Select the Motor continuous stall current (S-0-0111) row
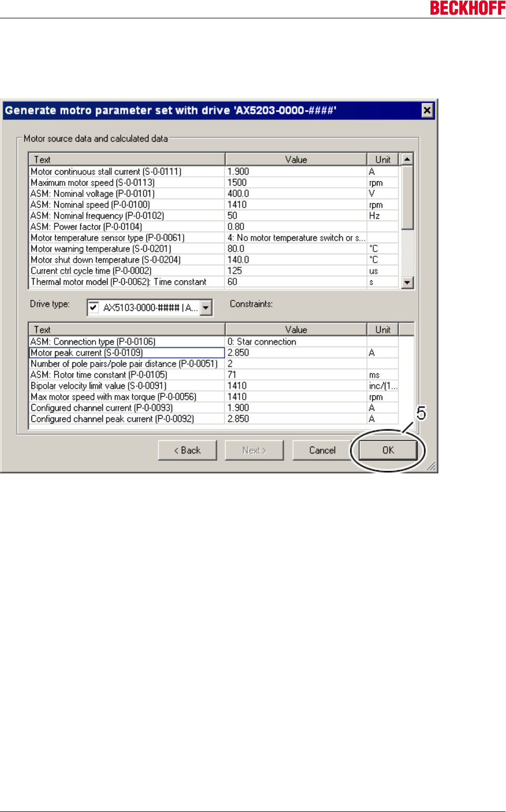This screenshot has width=506, height=812. click(x=214, y=171)
